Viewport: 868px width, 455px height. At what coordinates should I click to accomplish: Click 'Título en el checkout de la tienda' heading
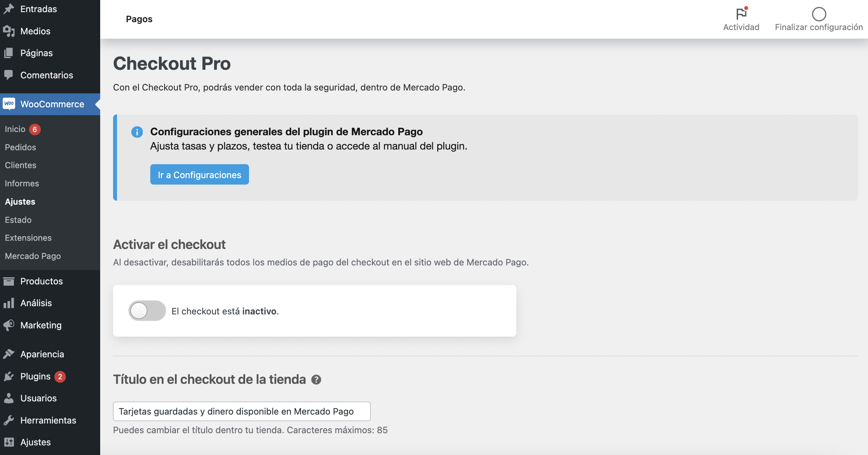click(x=209, y=380)
